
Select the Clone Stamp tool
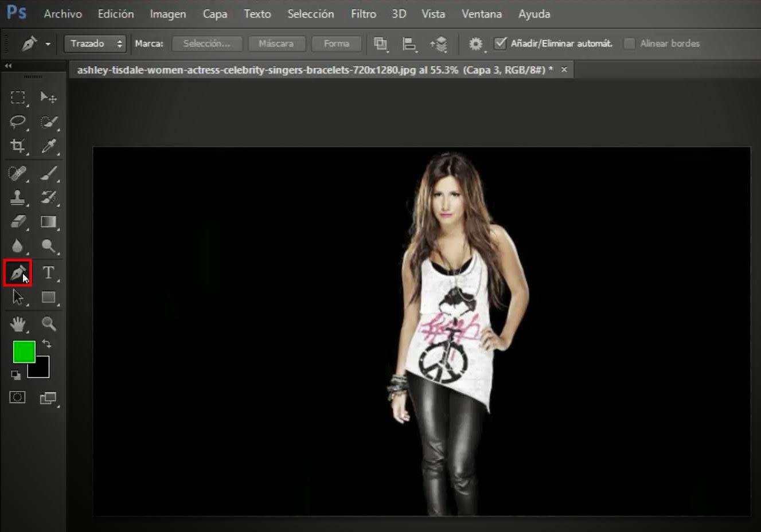click(x=18, y=197)
